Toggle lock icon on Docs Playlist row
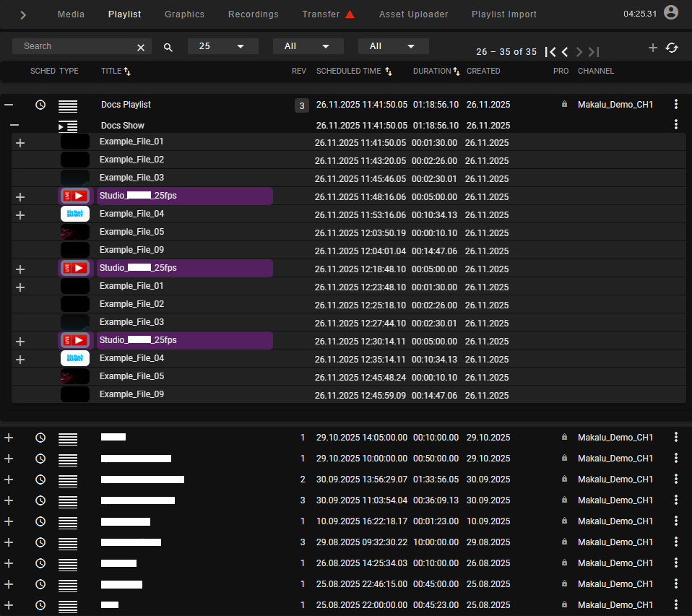 point(564,105)
